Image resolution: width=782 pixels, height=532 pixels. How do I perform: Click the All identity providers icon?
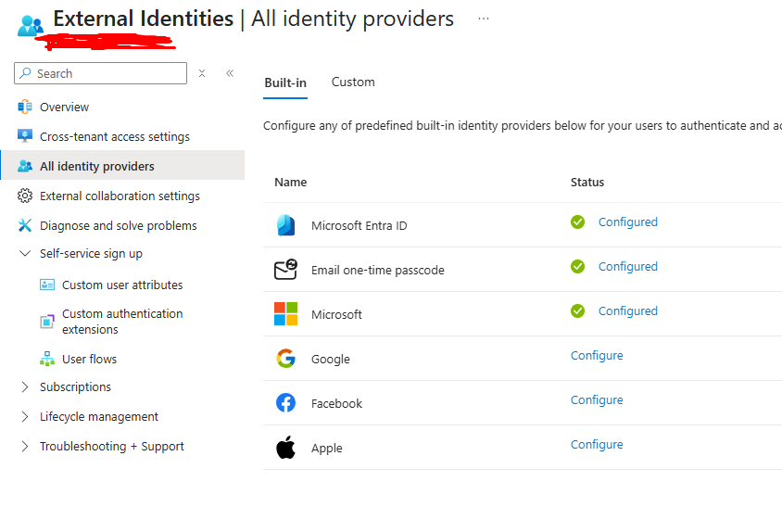click(25, 166)
